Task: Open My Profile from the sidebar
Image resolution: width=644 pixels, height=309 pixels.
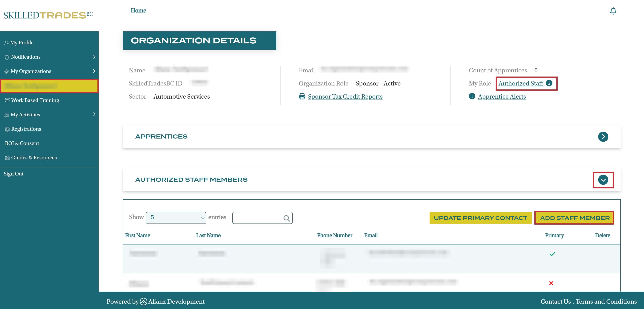Action: (x=22, y=42)
